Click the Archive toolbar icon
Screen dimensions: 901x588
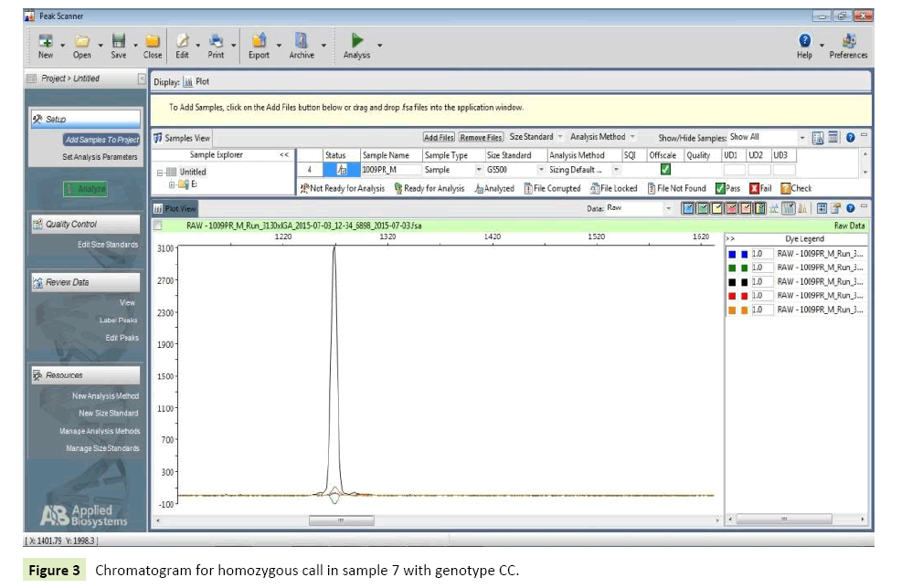[301, 41]
